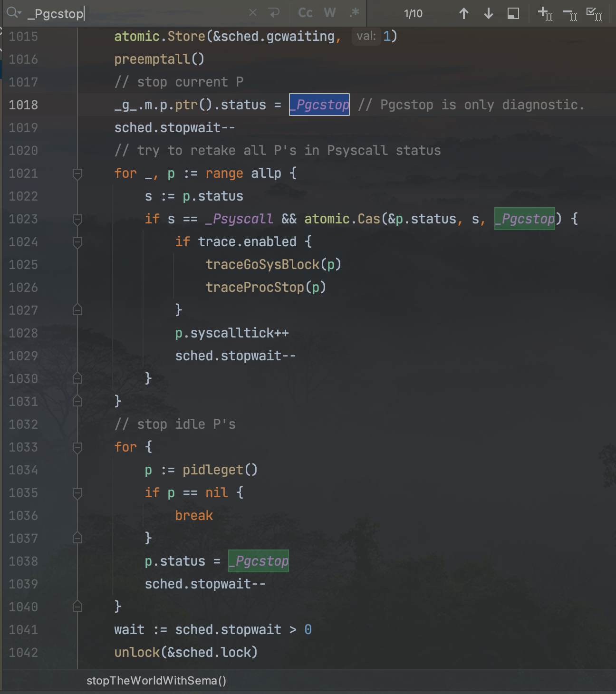Fold the 'if p == nil' block
The height and width of the screenshot is (694, 616).
(x=77, y=493)
